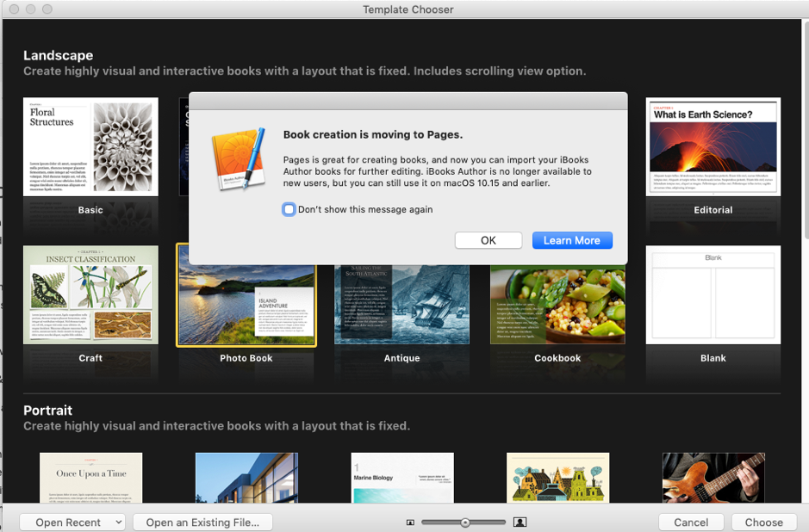Click "Book creation is moving to Pages." heading
The image size is (809, 532).
click(373, 134)
